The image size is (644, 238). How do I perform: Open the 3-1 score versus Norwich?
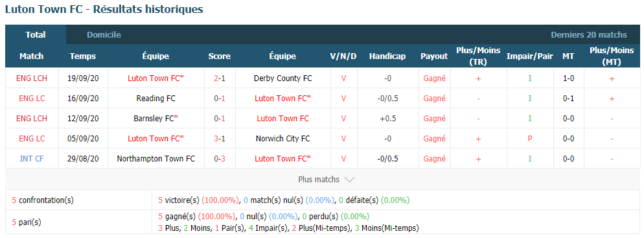point(220,139)
